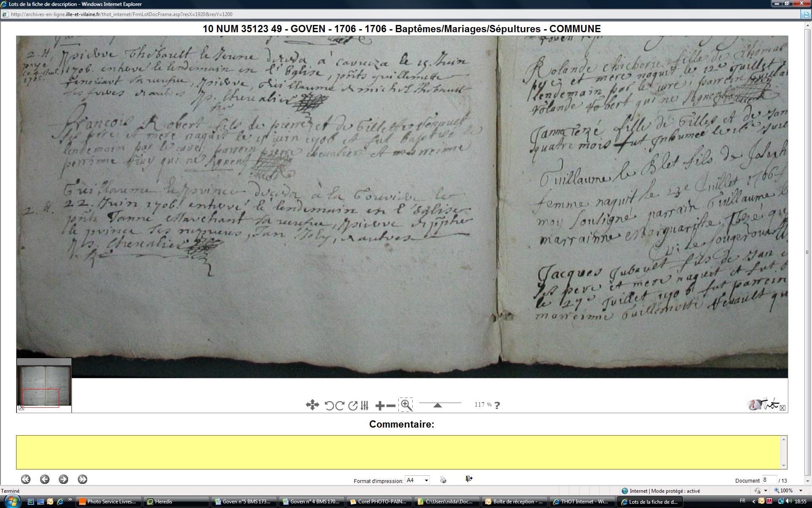The width and height of the screenshot is (812, 508).
Task: Activate magnifier zoom selection tool
Action: click(406, 405)
